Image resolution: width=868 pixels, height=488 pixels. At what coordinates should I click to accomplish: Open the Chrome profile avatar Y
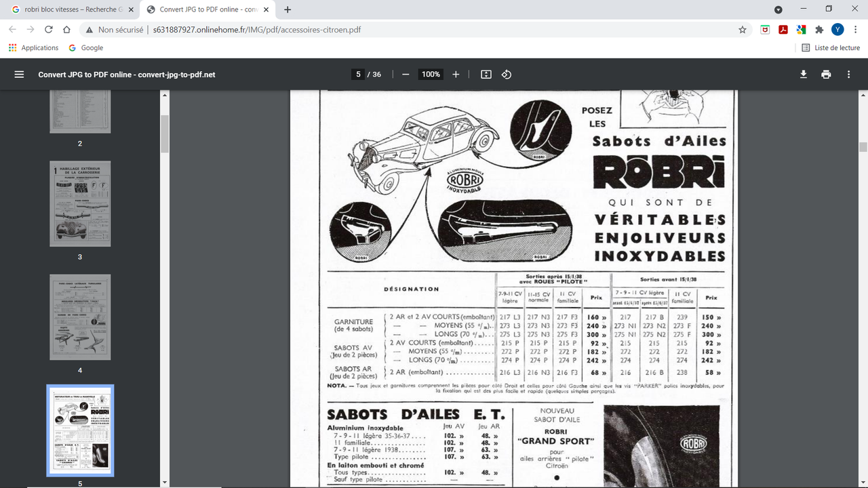click(837, 30)
